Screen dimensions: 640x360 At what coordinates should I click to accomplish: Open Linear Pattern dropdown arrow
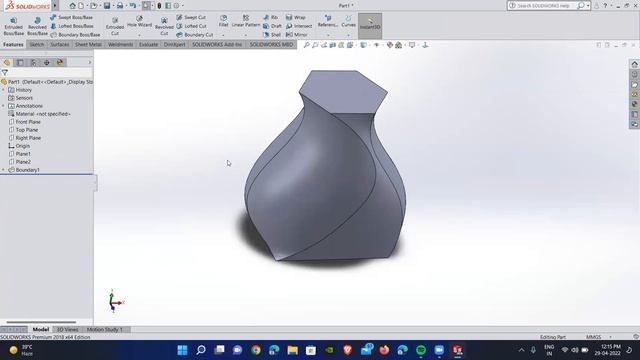click(246, 35)
